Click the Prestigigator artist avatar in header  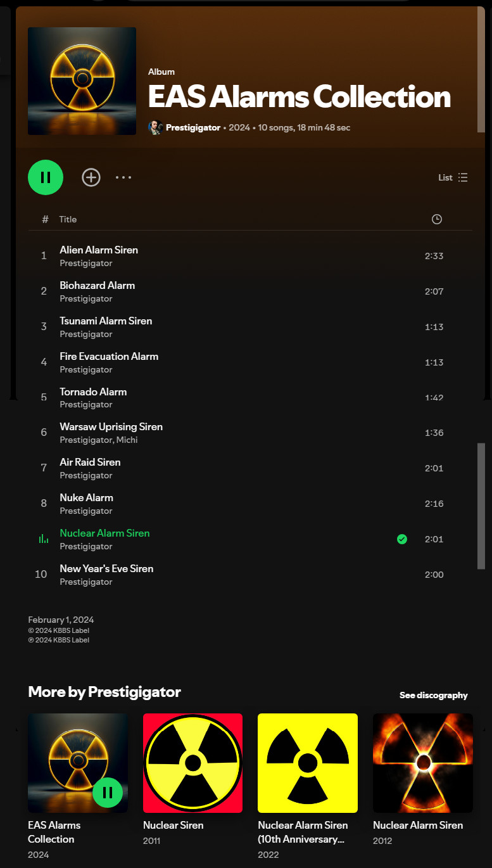point(155,127)
